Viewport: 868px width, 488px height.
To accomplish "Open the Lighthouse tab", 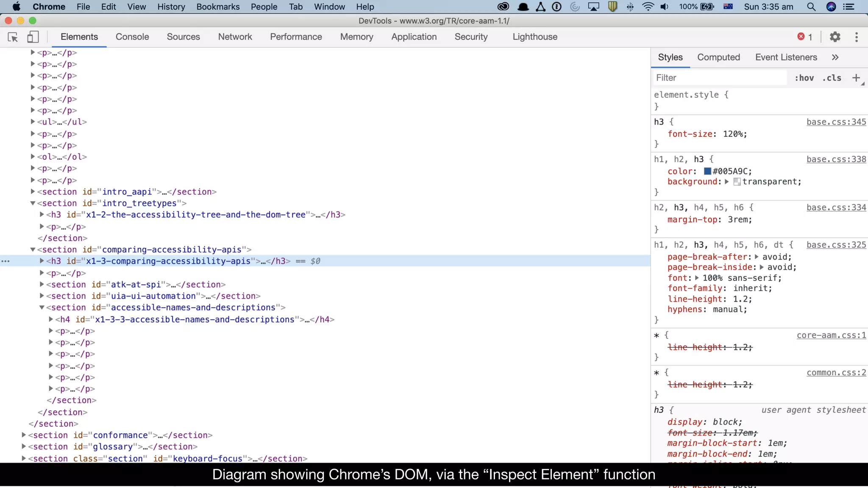I will point(535,37).
